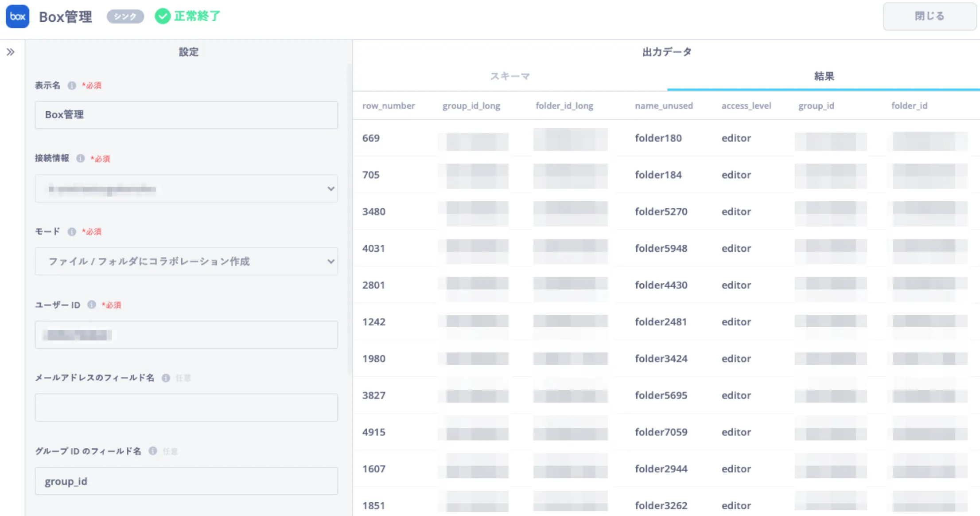The image size is (980, 516).
Task: Click the empty メールアドレス field name input
Action: pos(186,407)
